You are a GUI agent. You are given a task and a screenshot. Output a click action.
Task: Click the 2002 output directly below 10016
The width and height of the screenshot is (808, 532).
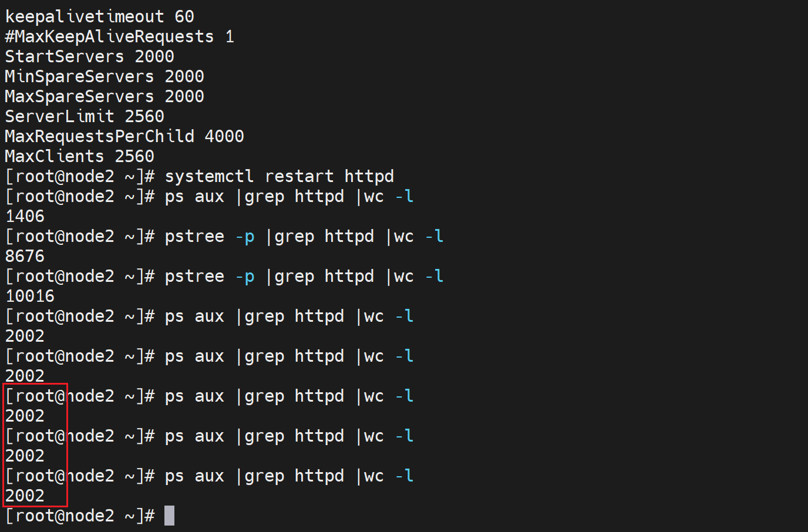[25, 336]
